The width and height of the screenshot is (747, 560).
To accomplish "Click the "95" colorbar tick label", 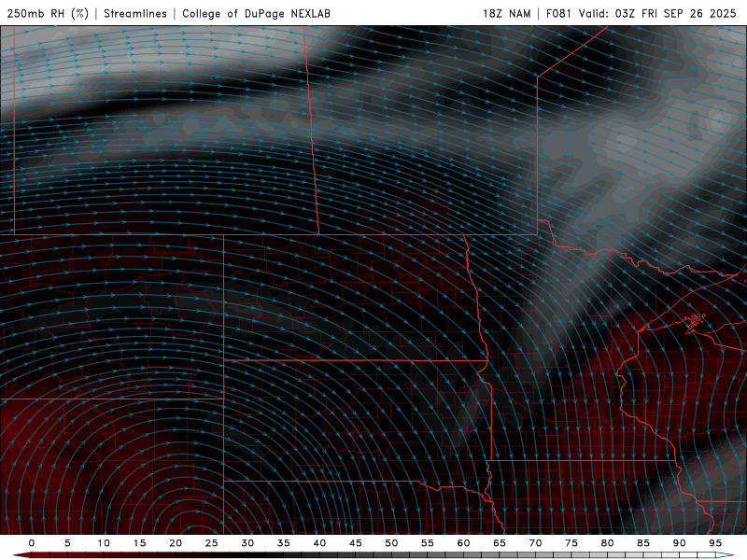I will pyautogui.click(x=715, y=543).
